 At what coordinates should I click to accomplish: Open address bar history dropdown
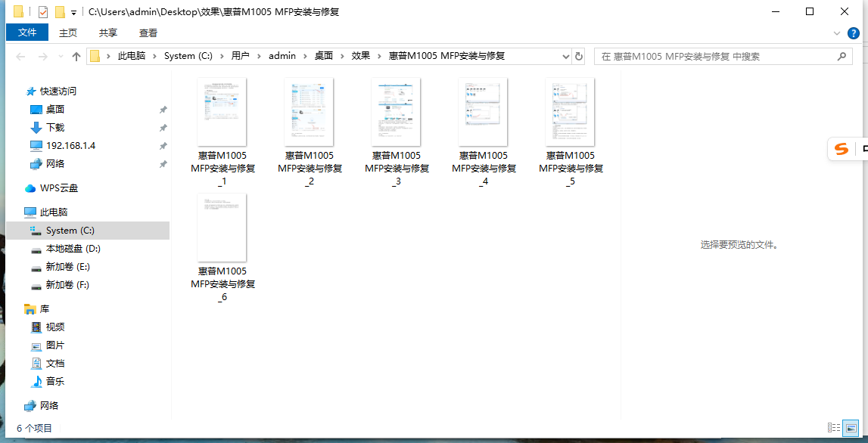[566, 56]
